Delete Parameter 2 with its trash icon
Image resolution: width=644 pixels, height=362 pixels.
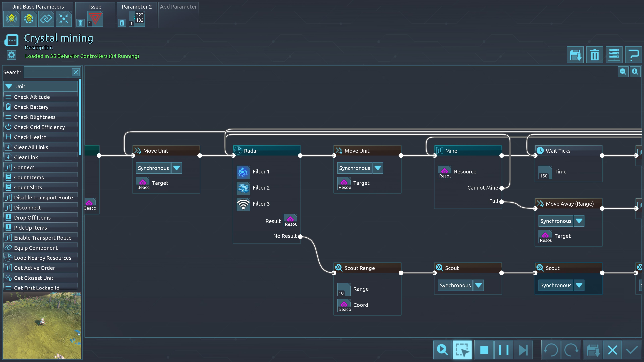pyautogui.click(x=122, y=23)
